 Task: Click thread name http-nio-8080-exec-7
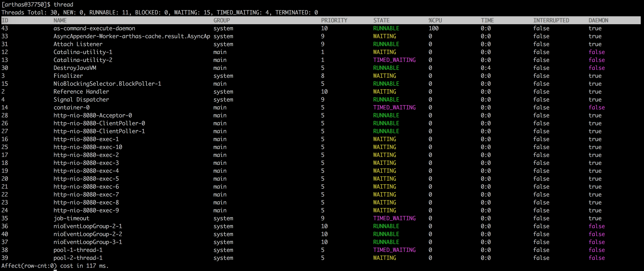(x=86, y=195)
